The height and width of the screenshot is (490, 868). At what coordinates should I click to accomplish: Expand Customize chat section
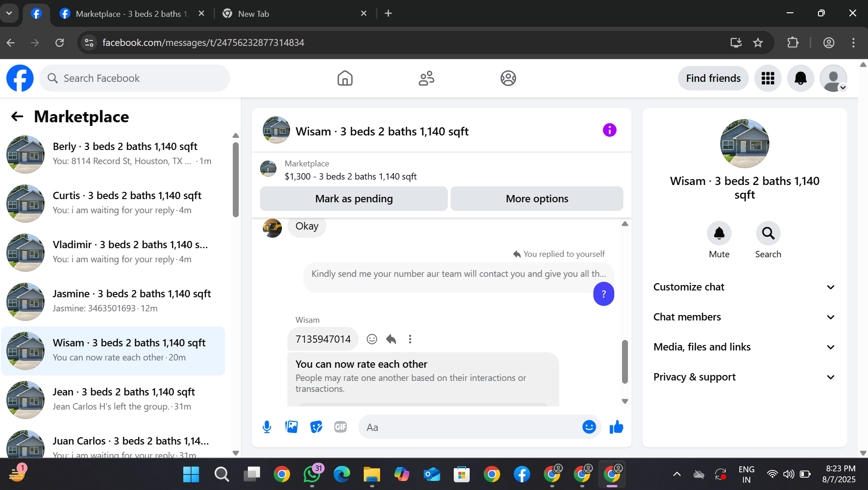[745, 287]
